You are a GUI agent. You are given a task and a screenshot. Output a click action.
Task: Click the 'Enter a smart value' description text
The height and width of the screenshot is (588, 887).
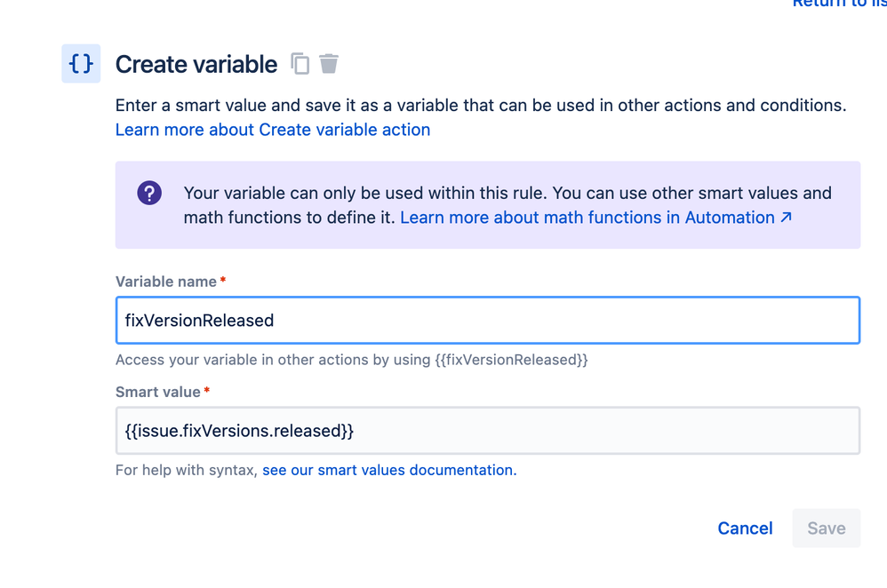480,106
